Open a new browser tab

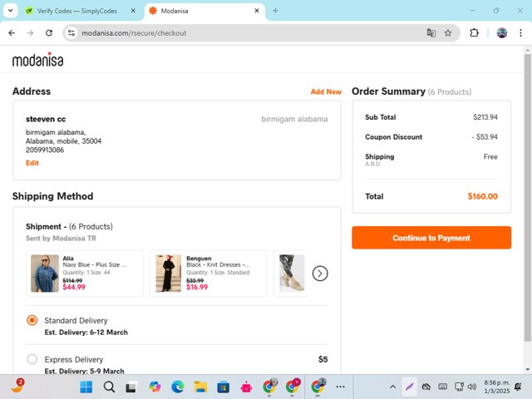click(x=275, y=11)
